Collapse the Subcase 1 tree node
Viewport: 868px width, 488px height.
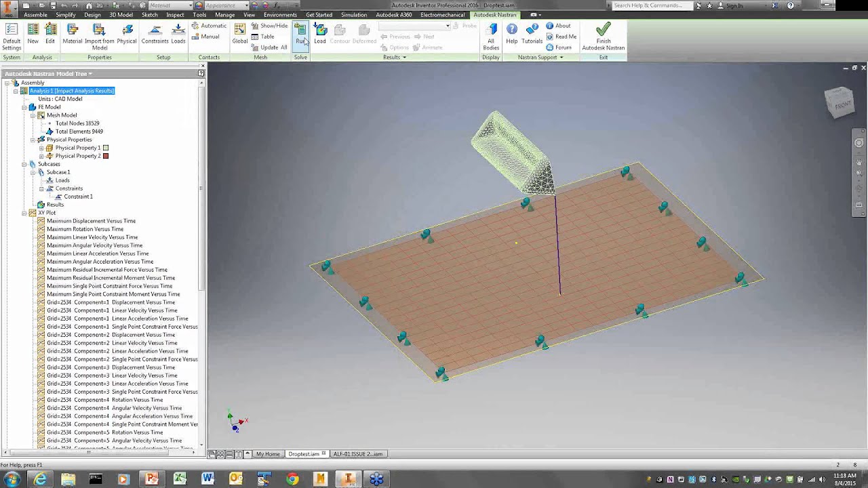click(33, 172)
